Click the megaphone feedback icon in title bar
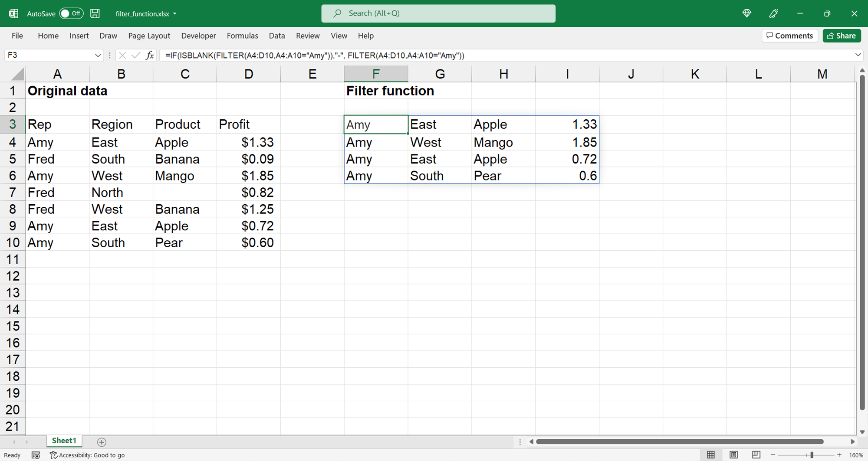Viewport: 868px width, 461px height. pyautogui.click(x=773, y=13)
